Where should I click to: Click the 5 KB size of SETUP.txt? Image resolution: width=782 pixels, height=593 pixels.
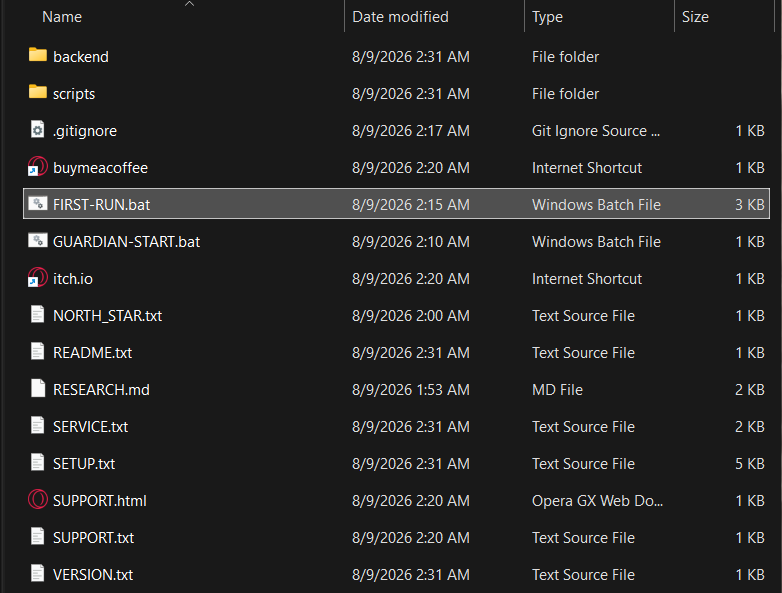click(x=750, y=464)
